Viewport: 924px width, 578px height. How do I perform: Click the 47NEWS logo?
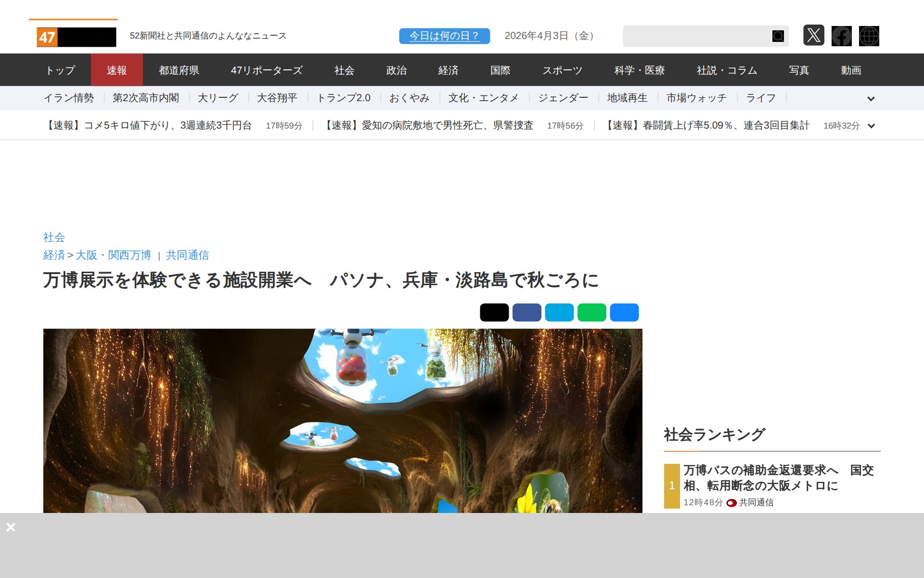click(x=76, y=37)
